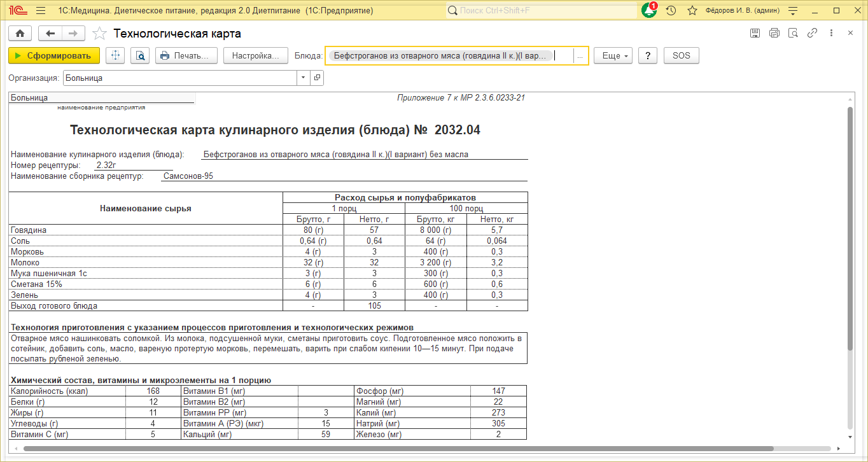Click into the Блюда input field
The width and height of the screenshot is (868, 462).
pyautogui.click(x=449, y=55)
